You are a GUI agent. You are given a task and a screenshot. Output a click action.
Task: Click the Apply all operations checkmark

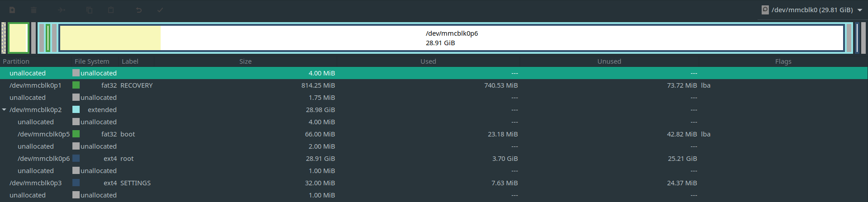pyautogui.click(x=160, y=10)
